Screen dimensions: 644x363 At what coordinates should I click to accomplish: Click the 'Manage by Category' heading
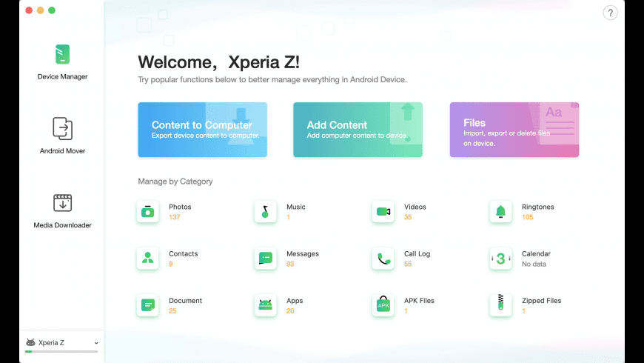175,181
